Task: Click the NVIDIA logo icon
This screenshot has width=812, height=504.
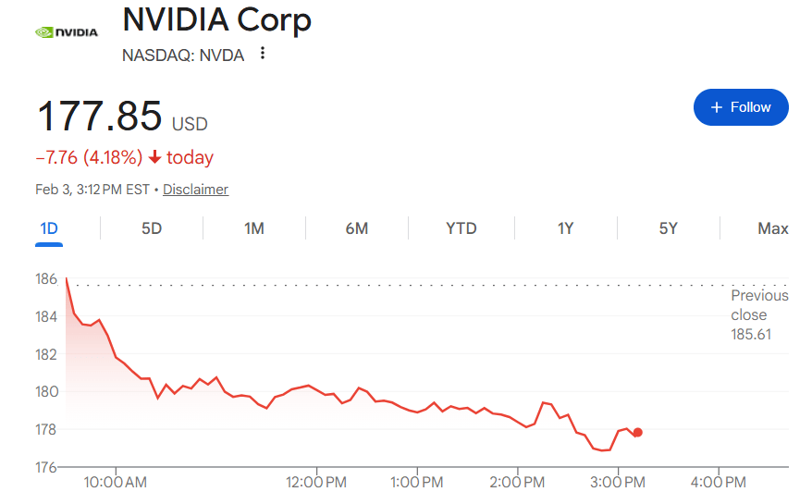Action: (66, 32)
